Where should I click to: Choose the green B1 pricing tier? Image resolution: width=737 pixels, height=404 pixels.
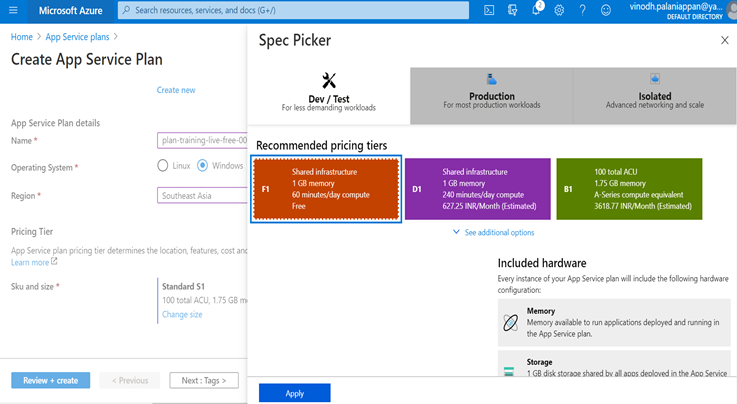pyautogui.click(x=628, y=188)
